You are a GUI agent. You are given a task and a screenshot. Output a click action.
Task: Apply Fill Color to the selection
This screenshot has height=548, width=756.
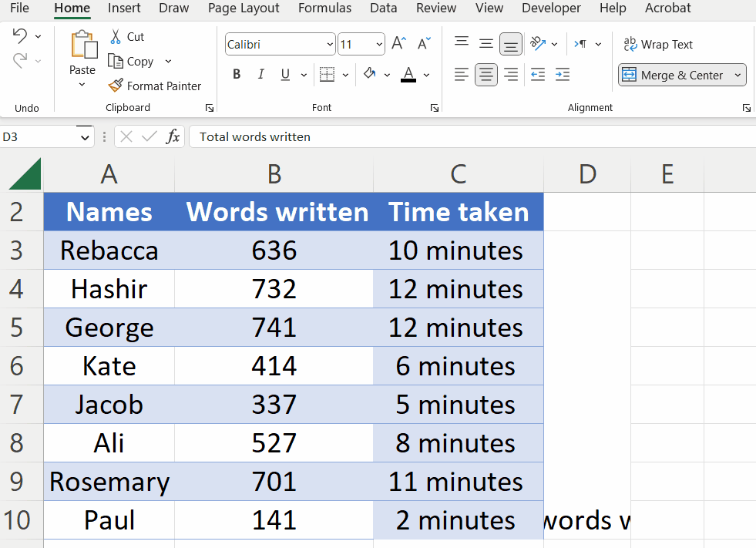pyautogui.click(x=369, y=74)
